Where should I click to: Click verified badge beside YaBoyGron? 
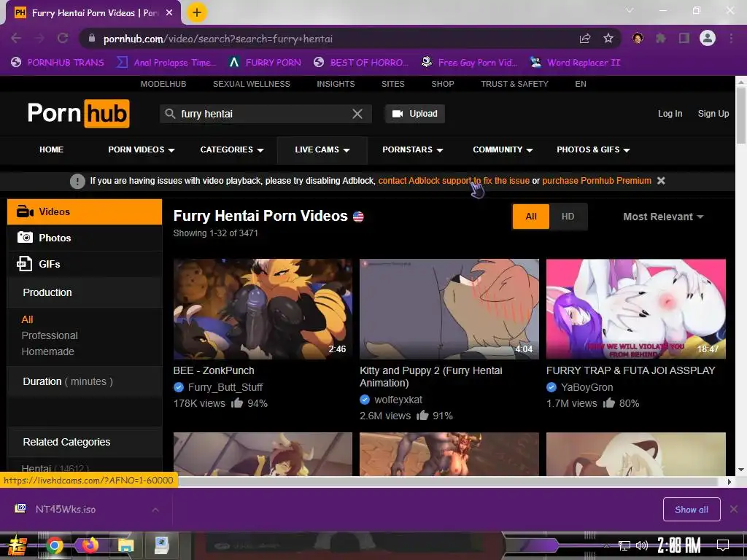click(x=551, y=387)
